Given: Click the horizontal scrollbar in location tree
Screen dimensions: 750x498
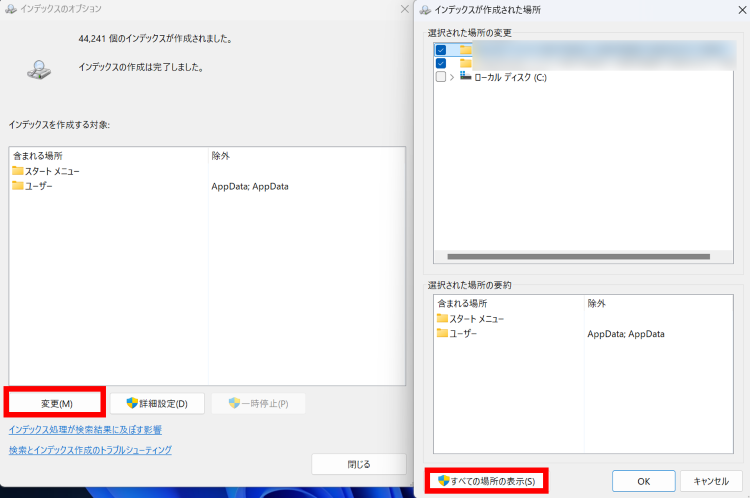Looking at the screenshot, I should tap(578, 256).
